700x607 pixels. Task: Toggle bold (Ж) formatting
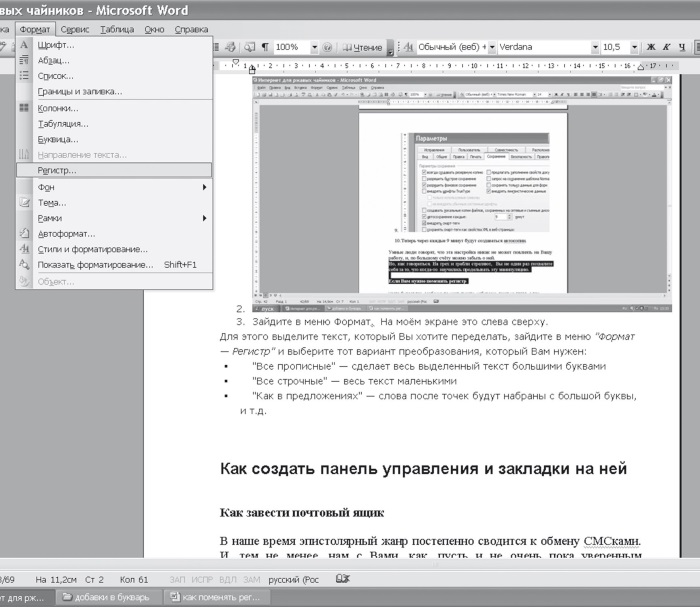[x=651, y=47]
